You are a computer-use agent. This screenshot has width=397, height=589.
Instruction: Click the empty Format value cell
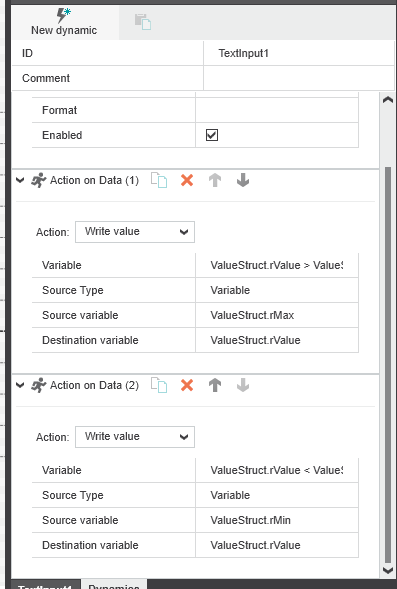point(277,110)
